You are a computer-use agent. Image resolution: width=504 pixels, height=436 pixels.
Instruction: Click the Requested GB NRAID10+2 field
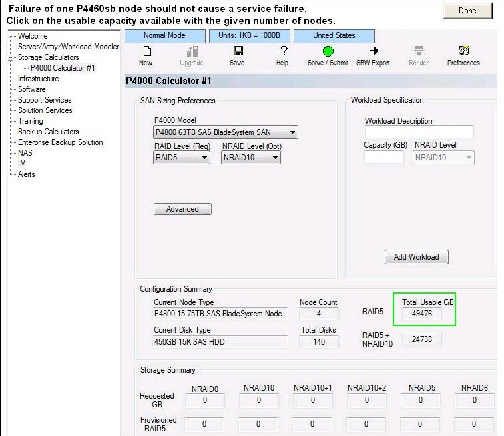(366, 400)
